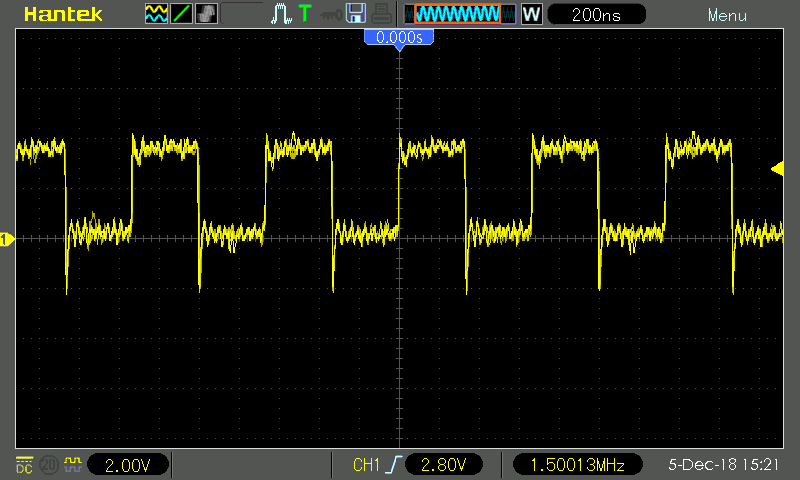Click the 1.50013MHz frequency readout
This screenshot has height=480, width=800.
point(579,465)
